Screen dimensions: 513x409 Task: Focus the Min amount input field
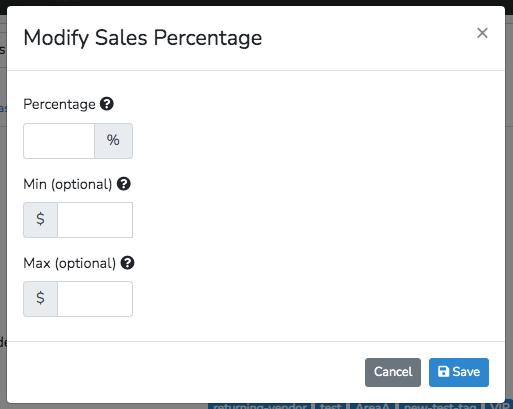(95, 220)
